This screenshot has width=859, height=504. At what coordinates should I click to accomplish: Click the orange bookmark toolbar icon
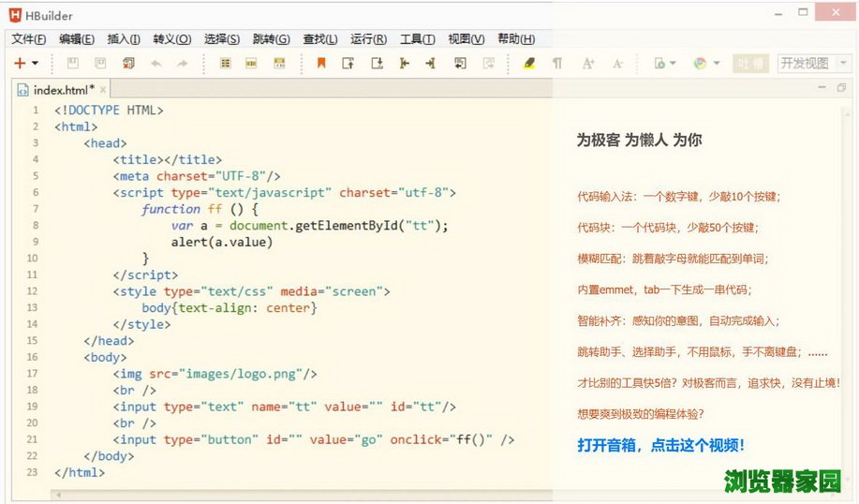[x=321, y=64]
